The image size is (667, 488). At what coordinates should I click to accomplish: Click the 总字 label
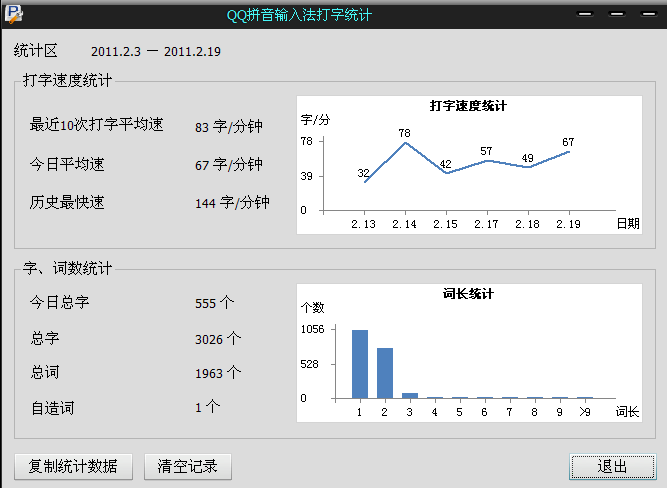pyautogui.click(x=45, y=338)
